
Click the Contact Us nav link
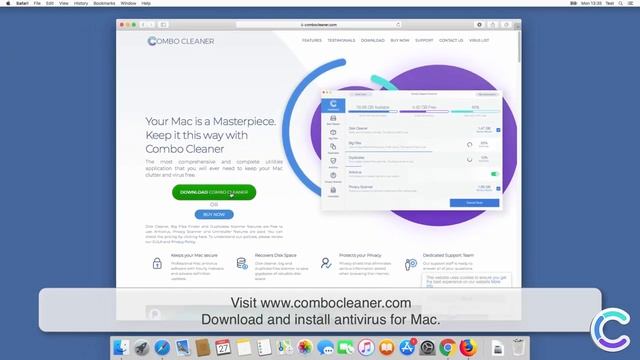click(x=451, y=40)
